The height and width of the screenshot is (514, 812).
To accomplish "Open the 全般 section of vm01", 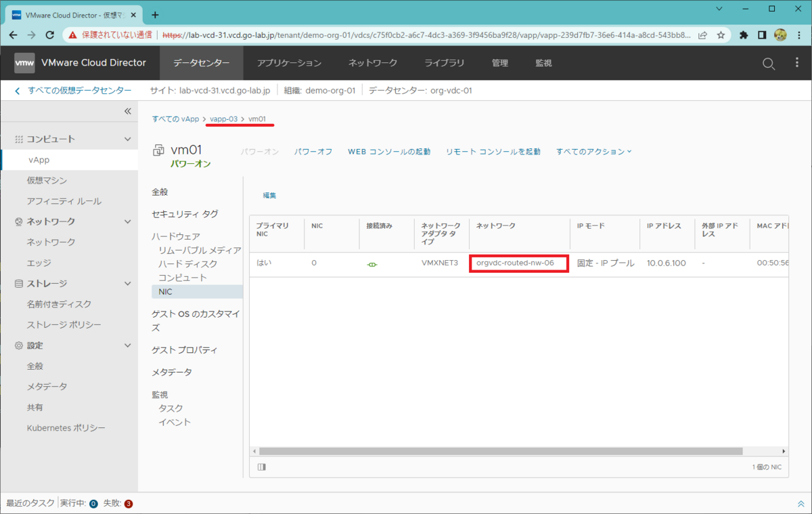I will (160, 192).
